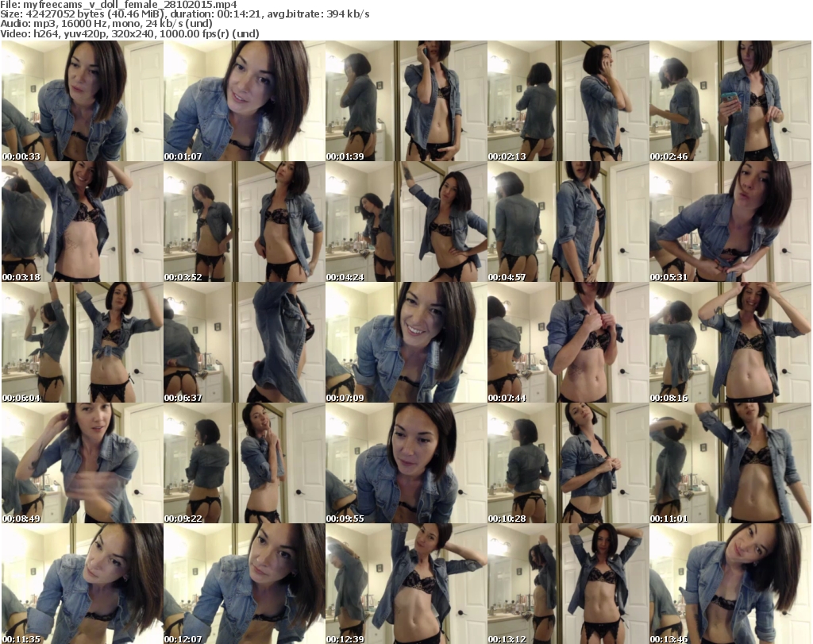Click the file name line myfreecams_v_doll_female_28102015.mp4

click(119, 5)
